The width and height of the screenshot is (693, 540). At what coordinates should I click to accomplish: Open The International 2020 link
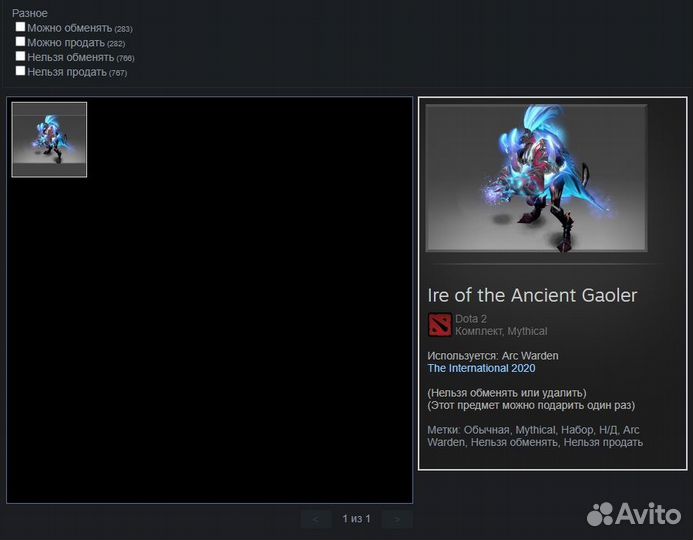(x=481, y=368)
